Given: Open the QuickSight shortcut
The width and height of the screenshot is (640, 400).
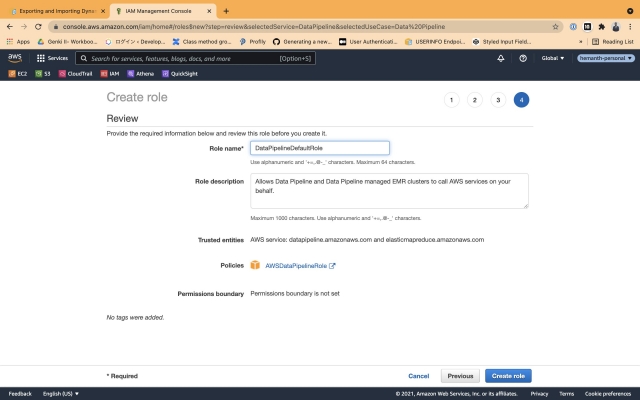Looking at the screenshot, I should coord(180,74).
